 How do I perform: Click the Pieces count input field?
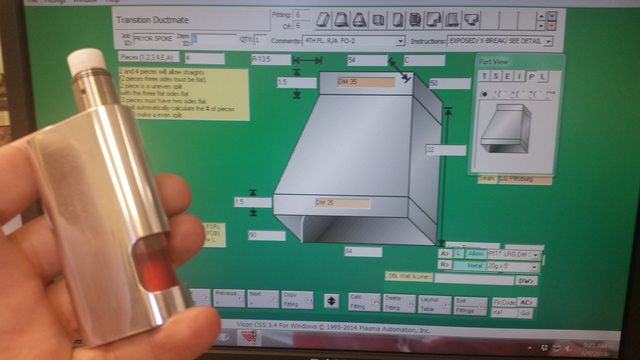[x=204, y=58]
